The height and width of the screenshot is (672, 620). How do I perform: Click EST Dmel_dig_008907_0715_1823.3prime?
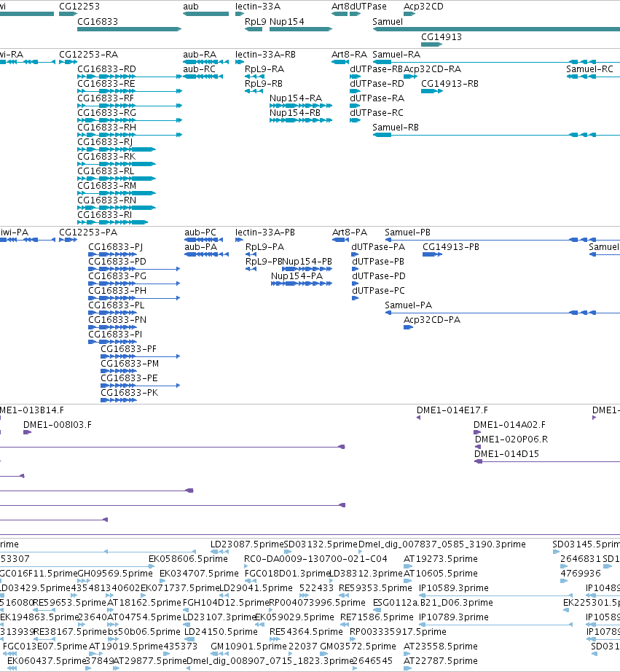pos(270,661)
